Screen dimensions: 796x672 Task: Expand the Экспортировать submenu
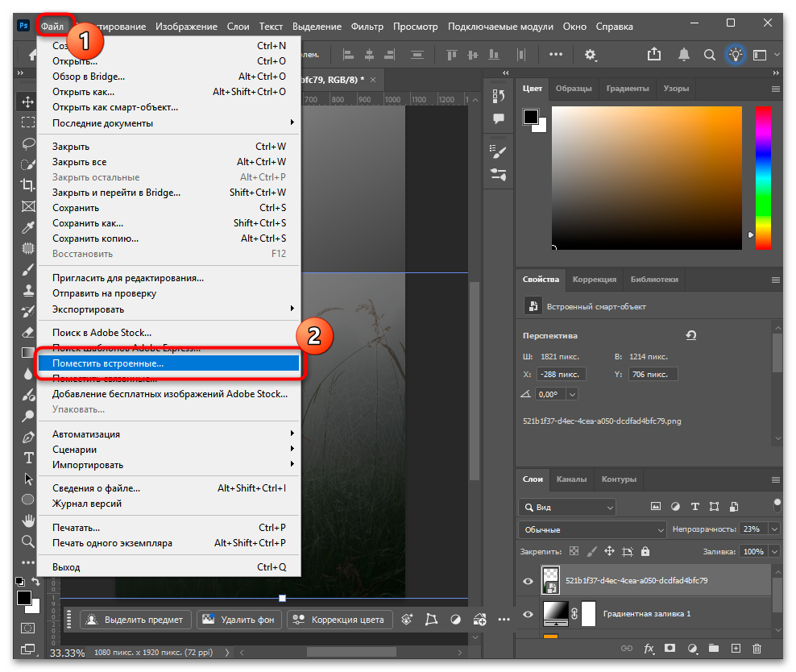tap(168, 309)
